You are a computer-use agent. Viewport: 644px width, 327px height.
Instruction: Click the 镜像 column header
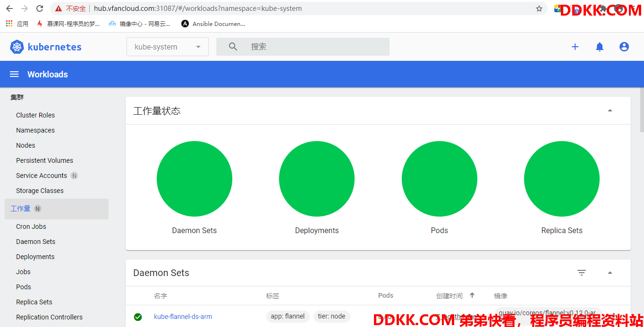click(500, 296)
